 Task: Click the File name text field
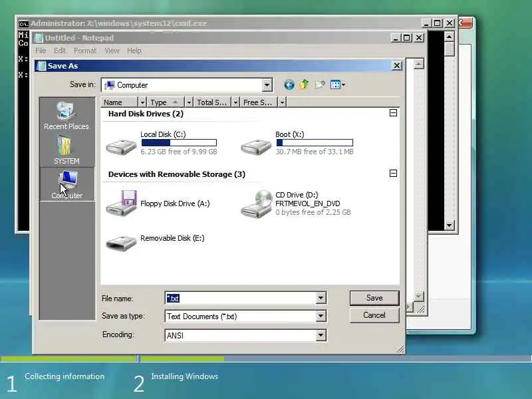click(x=241, y=298)
